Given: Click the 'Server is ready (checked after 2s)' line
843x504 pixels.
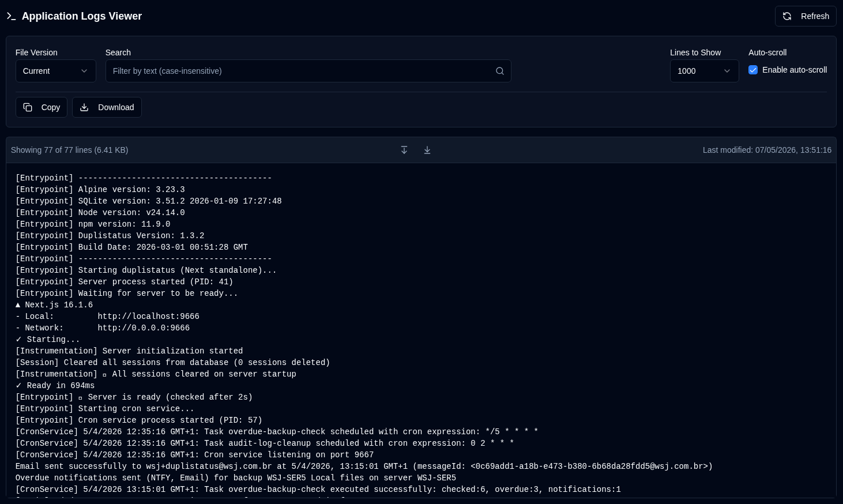Looking at the screenshot, I should (x=134, y=397).
